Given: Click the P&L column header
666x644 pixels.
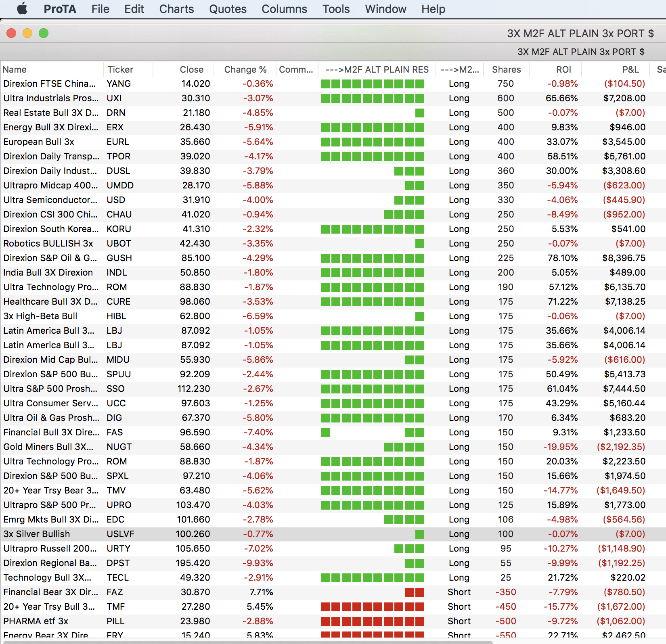Looking at the screenshot, I should 630,69.
